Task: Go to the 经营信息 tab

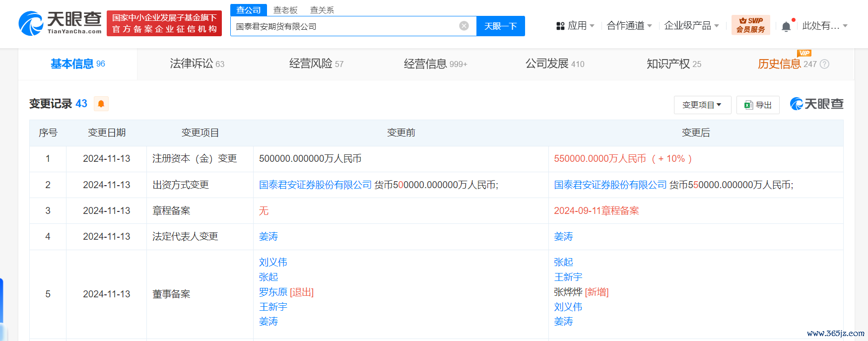Action: (435, 64)
